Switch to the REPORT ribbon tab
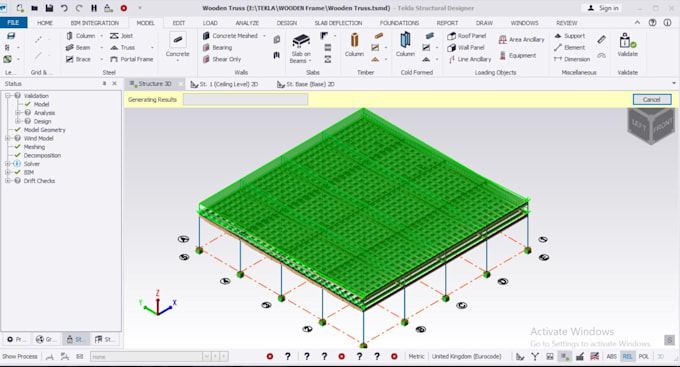This screenshot has height=367, width=680. [447, 23]
